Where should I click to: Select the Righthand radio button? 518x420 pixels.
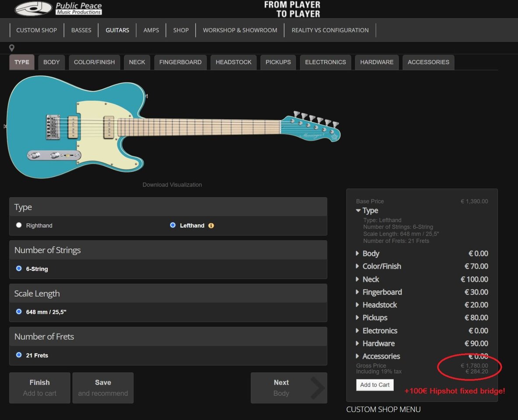click(x=19, y=225)
